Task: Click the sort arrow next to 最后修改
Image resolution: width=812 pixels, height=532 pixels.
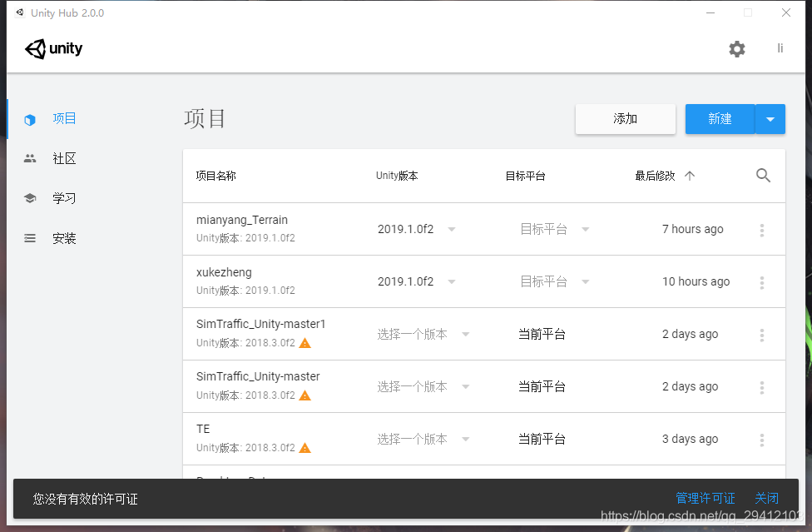Action: coord(689,176)
